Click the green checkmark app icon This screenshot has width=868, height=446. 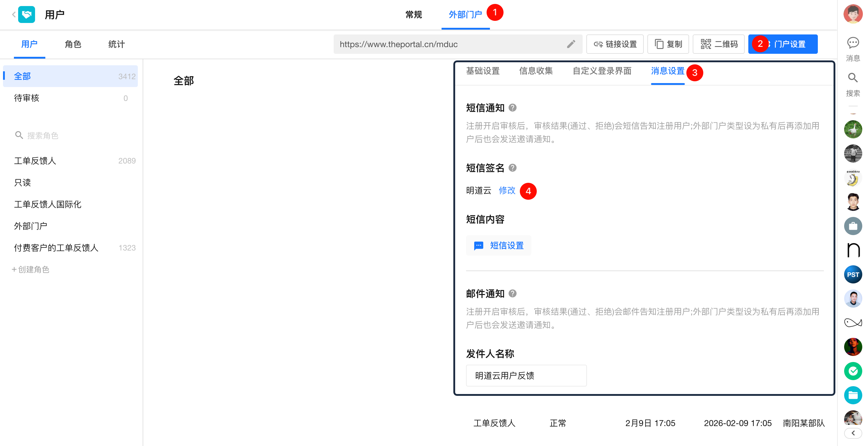point(853,371)
